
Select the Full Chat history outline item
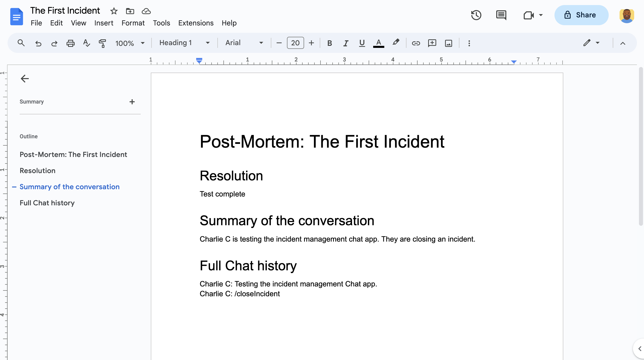pyautogui.click(x=46, y=203)
